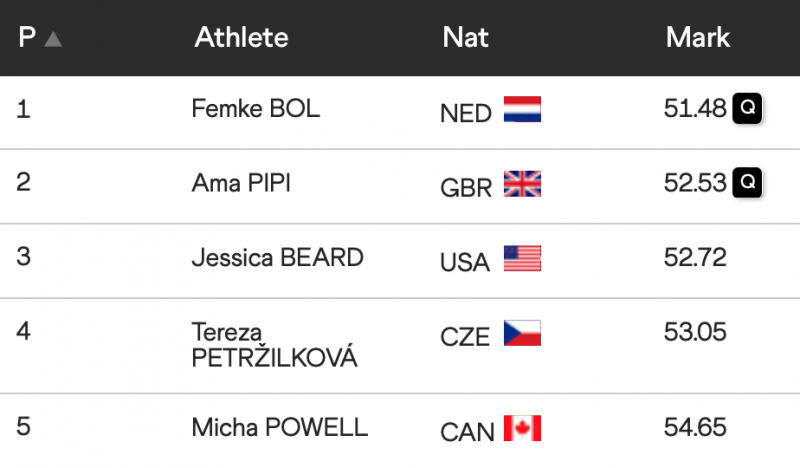Sort by the P position column
This screenshot has height=468, width=800.
coord(27,38)
